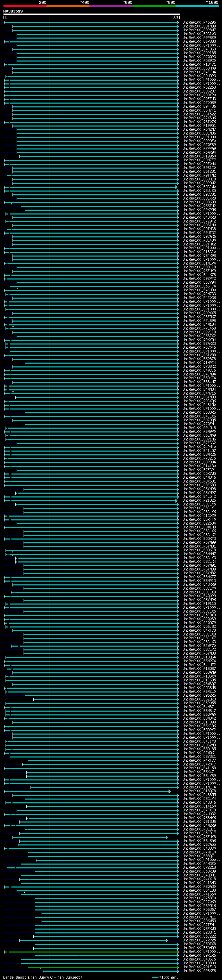Open hit UniRef100_A9J5J8
The width and height of the screenshot is (222, 980).
(x=199, y=428)
